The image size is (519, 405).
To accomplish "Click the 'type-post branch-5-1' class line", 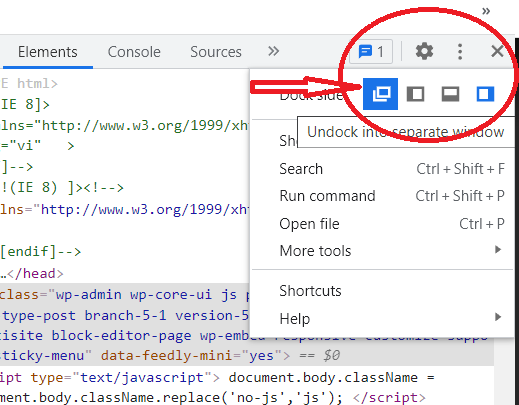I will click(124, 315).
